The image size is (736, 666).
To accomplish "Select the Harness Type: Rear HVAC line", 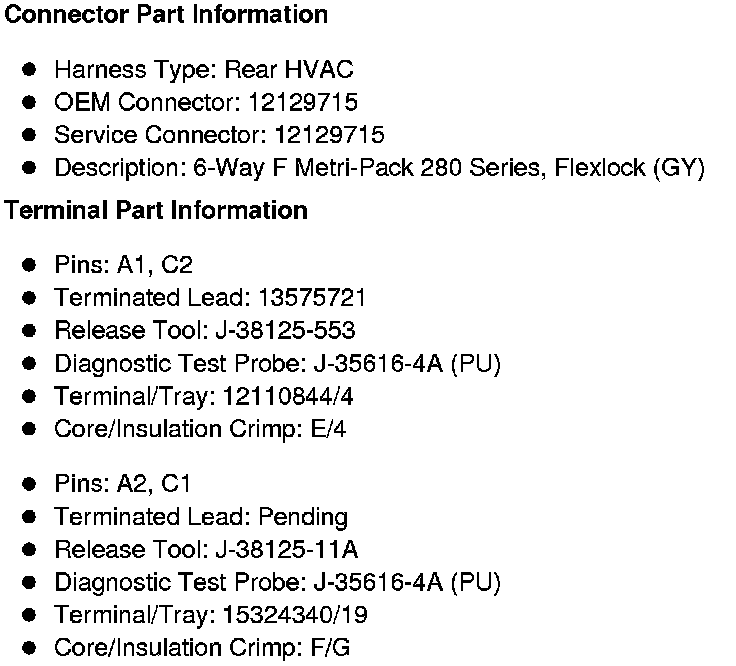I will pos(203,70).
